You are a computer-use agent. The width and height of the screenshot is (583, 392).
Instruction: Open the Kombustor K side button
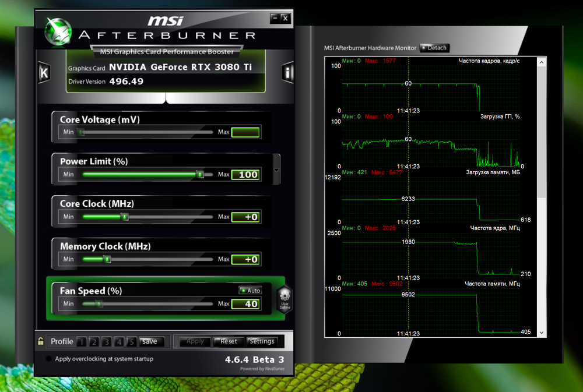pos(44,72)
